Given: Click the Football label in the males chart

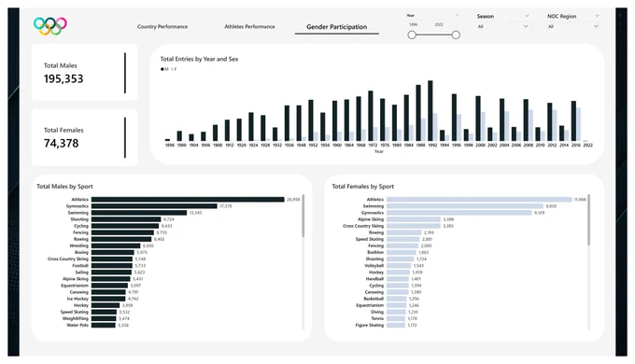Looking at the screenshot, I should [80, 266].
